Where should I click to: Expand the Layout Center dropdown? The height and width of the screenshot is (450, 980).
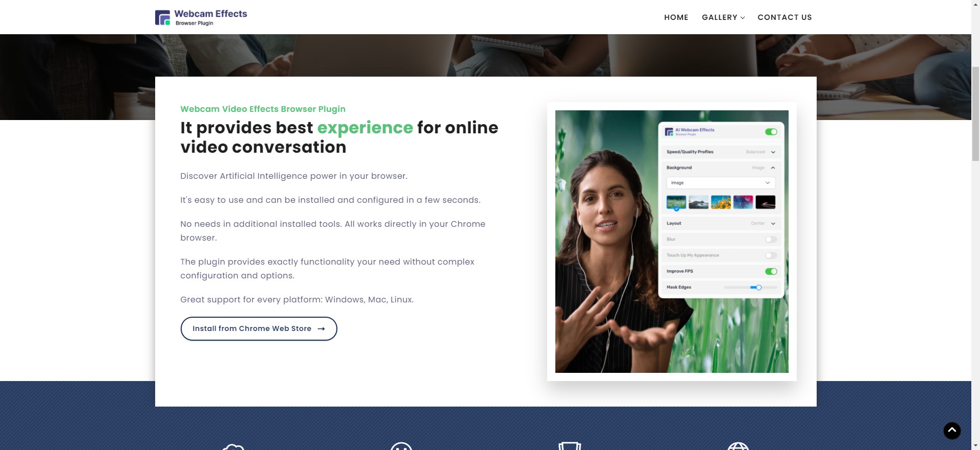[721, 223]
